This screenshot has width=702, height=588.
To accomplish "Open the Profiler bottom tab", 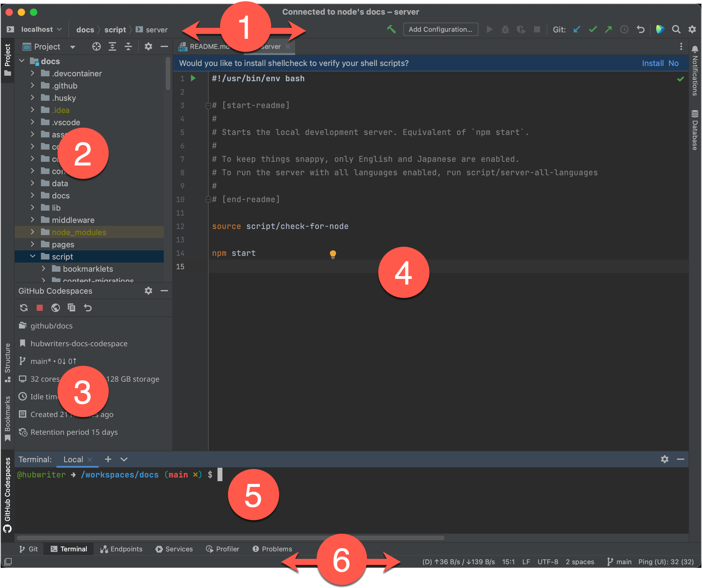I will click(x=223, y=549).
